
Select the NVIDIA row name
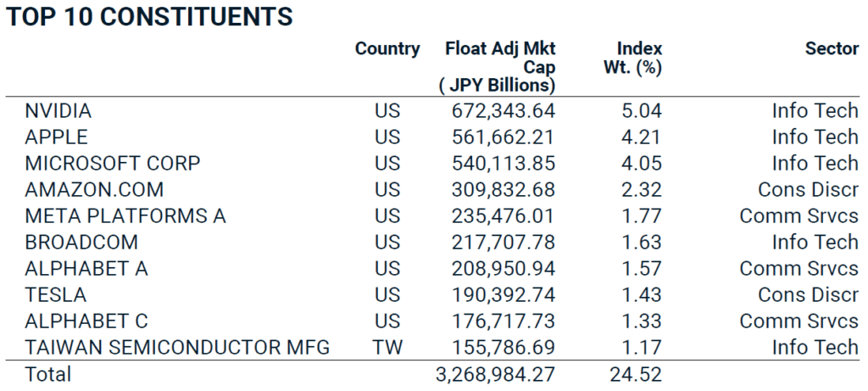coord(58,111)
